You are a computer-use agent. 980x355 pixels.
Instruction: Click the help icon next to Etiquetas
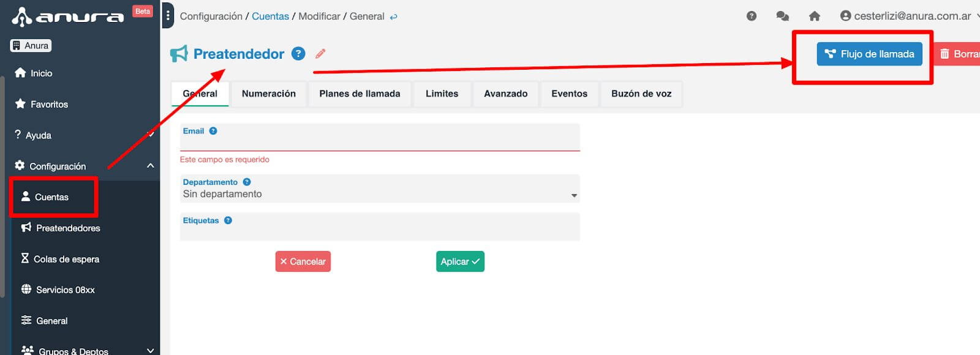click(x=228, y=220)
